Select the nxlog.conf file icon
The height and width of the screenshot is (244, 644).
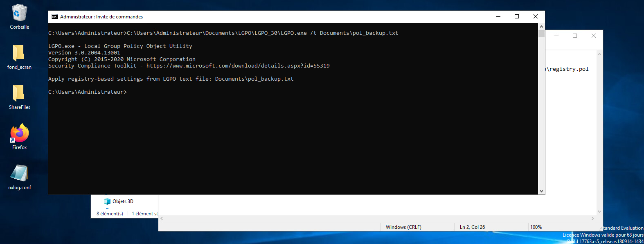click(x=19, y=174)
